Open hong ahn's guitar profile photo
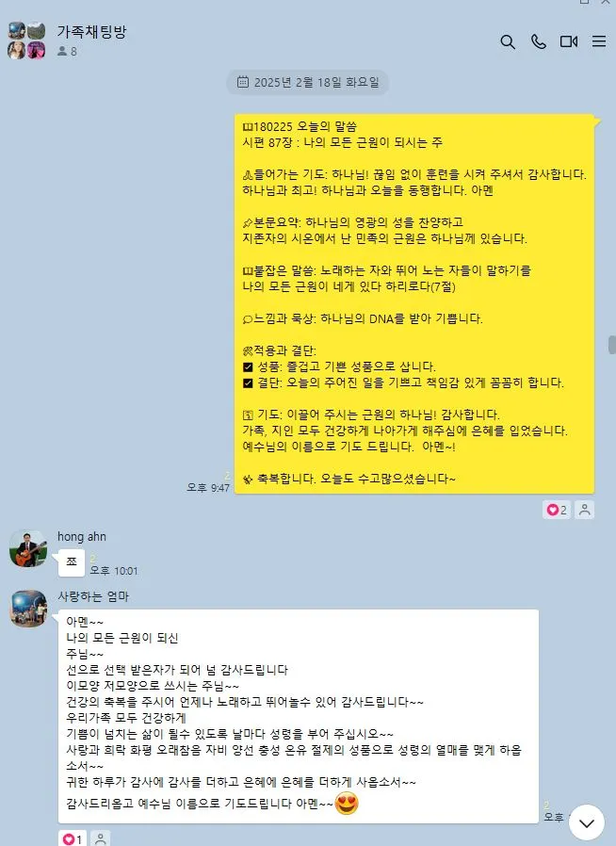Image resolution: width=616 pixels, height=846 pixels. 28,548
